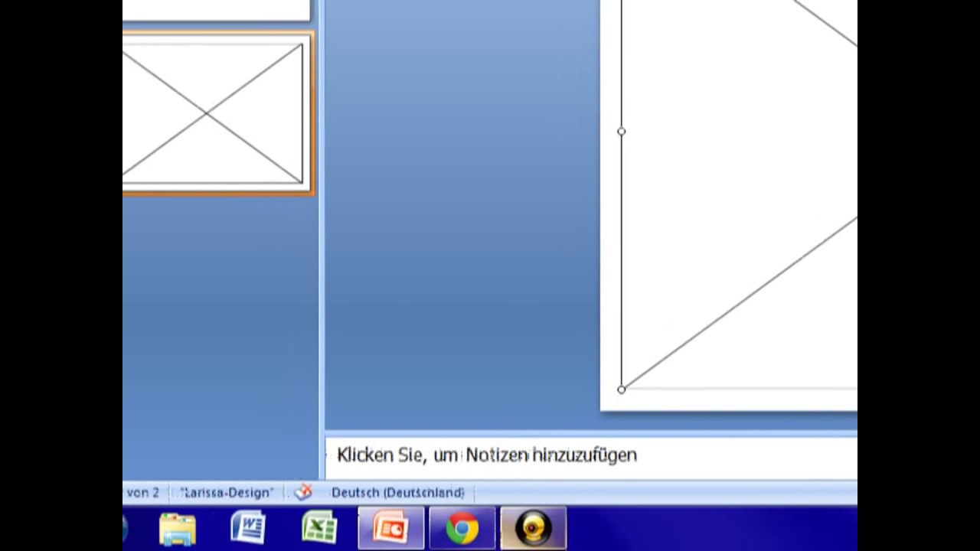The width and height of the screenshot is (980, 551).
Task: Open Microsoft Excel from the taskbar
Action: coord(319,529)
